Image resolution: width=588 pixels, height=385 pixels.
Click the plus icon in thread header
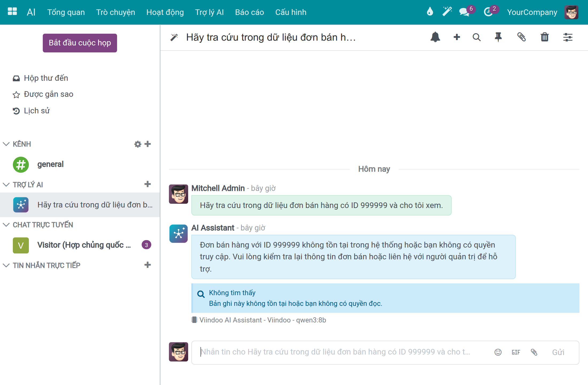click(x=457, y=37)
